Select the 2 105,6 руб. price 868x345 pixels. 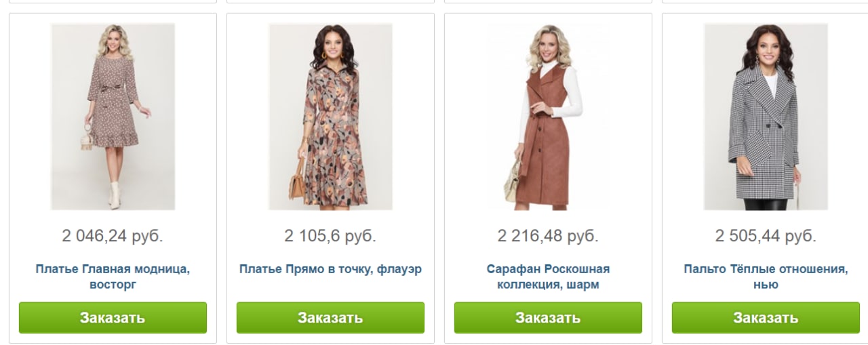pos(330,236)
